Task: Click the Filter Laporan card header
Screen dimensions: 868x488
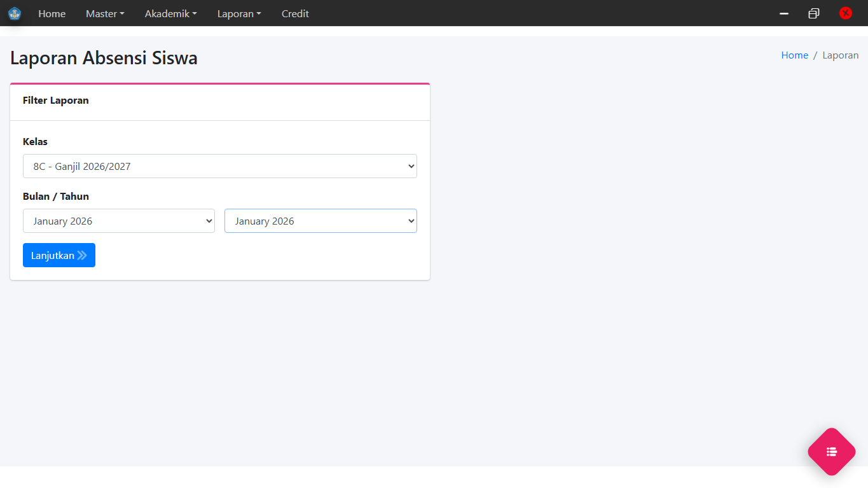Action: [x=56, y=101]
